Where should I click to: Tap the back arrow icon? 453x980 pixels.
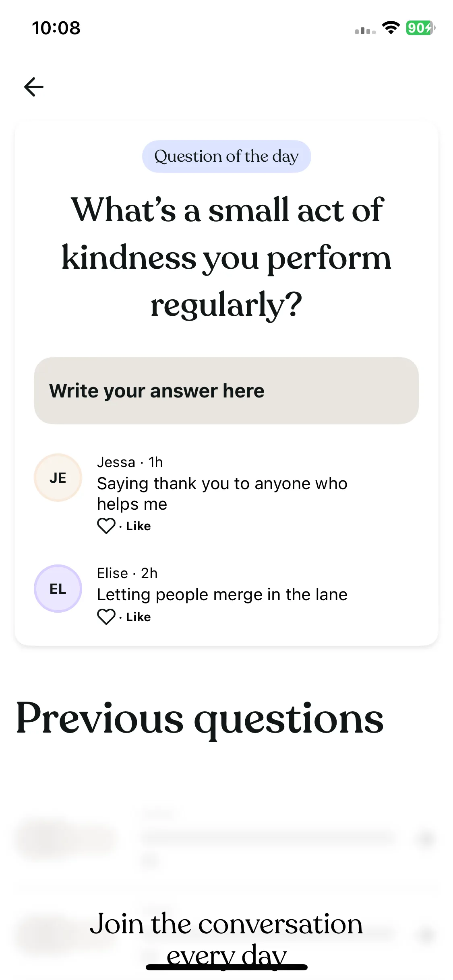coord(34,87)
